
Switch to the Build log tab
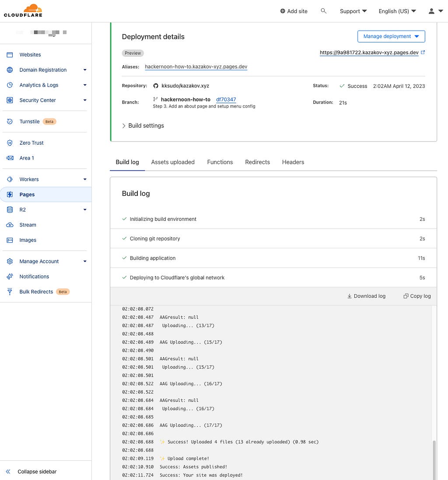127,162
